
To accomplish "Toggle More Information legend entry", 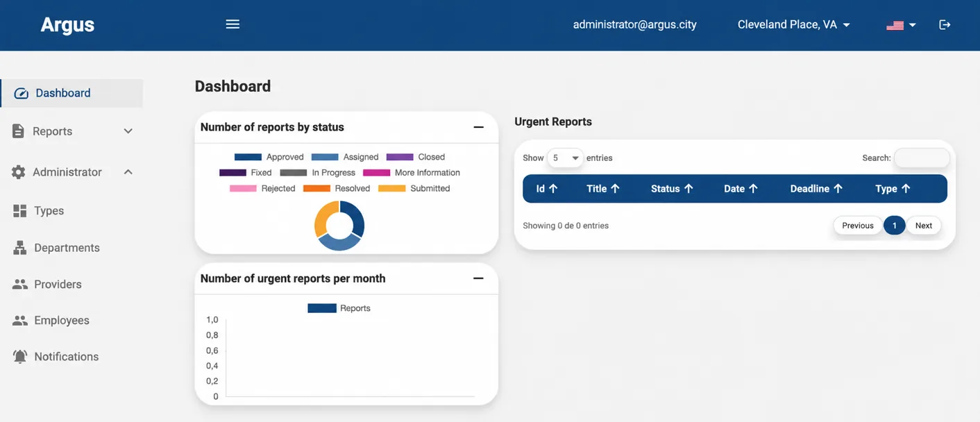I will [x=412, y=173].
